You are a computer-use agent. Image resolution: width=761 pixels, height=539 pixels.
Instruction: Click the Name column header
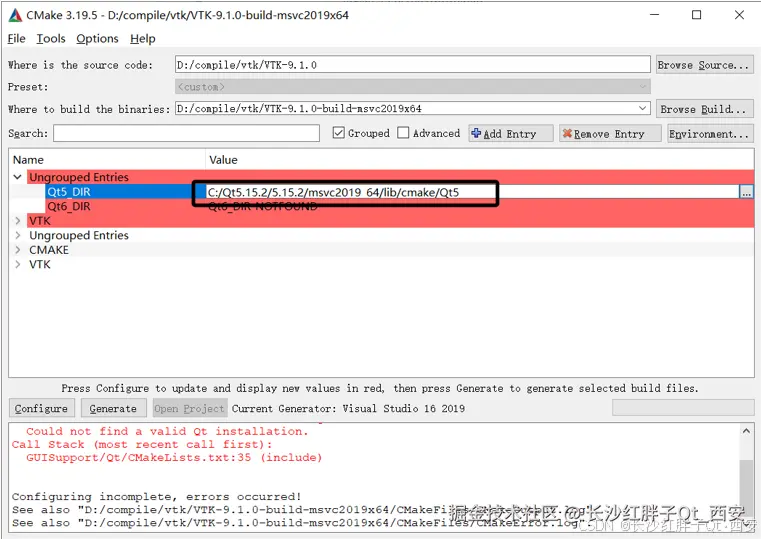[x=107, y=160]
